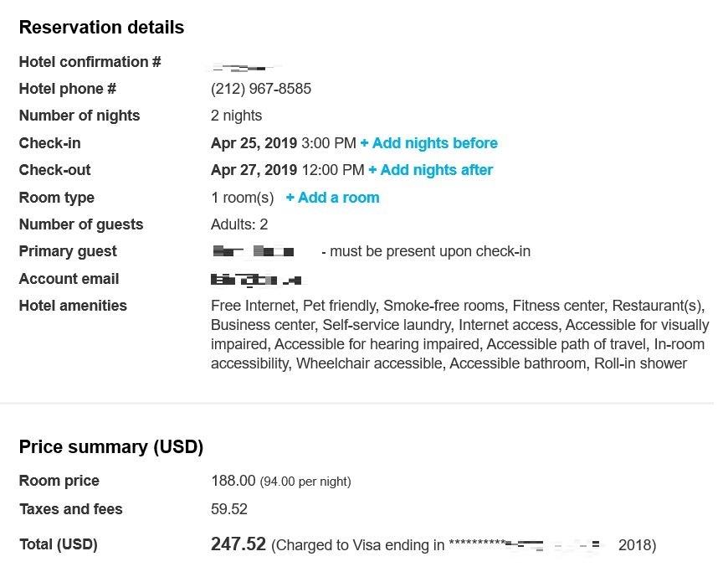Click the check-out date Apr 27, 2019
The width and height of the screenshot is (728, 572).
tap(254, 170)
